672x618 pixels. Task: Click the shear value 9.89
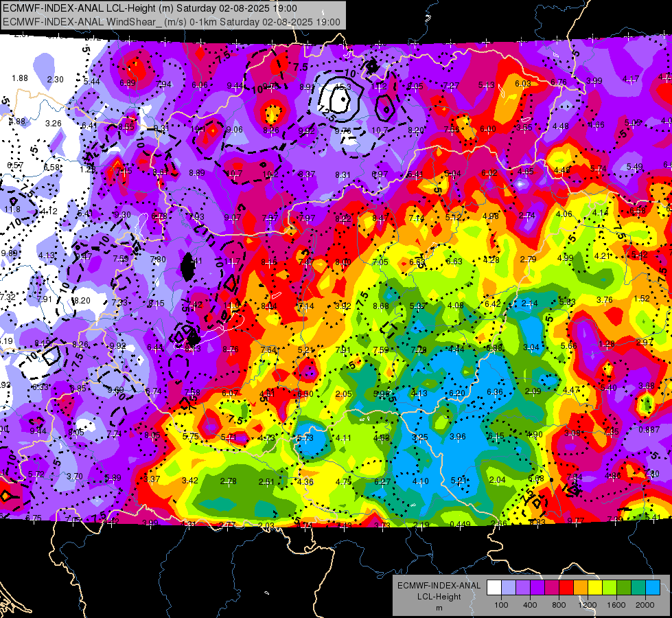point(9,253)
